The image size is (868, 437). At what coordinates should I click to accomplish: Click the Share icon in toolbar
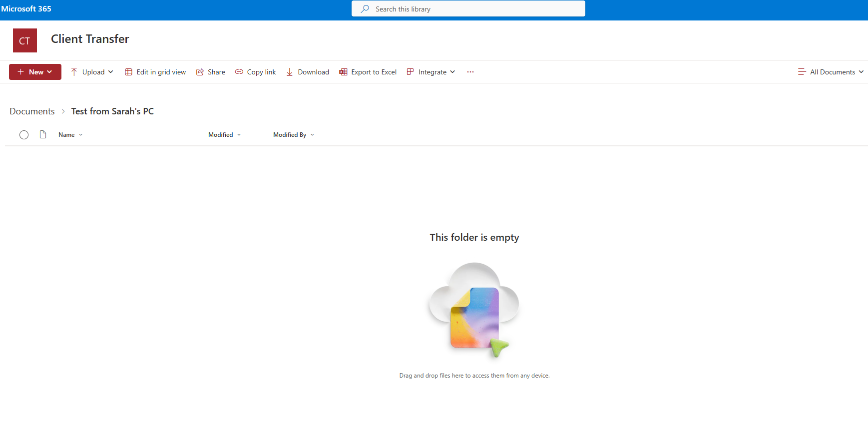(x=200, y=72)
